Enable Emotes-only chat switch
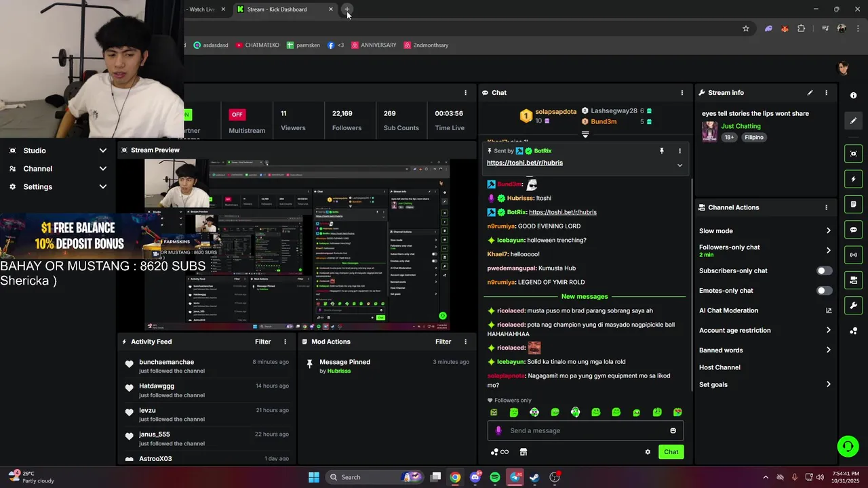The width and height of the screenshot is (868, 488). [x=824, y=291]
